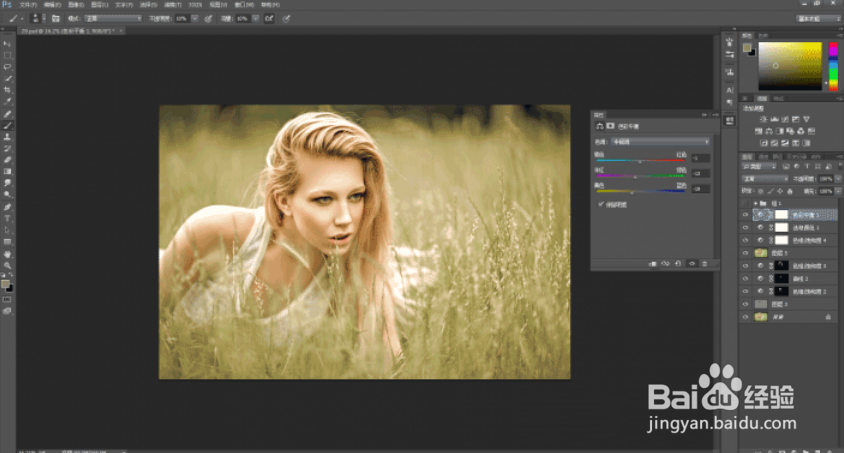Select the Zoom tool

click(7, 265)
